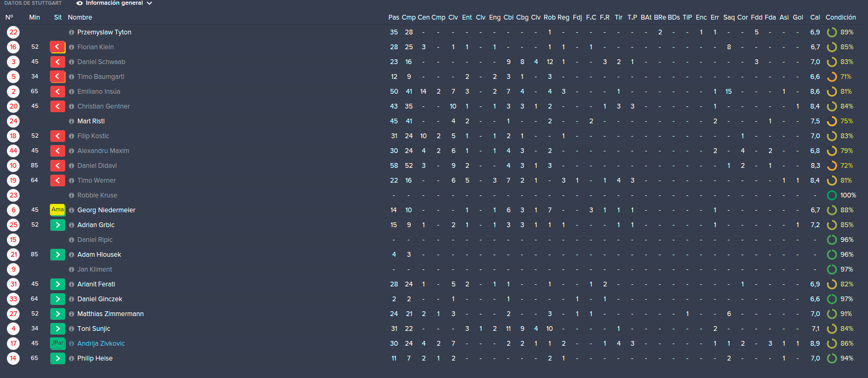Click the 100% condition ring for Robbie Kruse

tap(832, 195)
